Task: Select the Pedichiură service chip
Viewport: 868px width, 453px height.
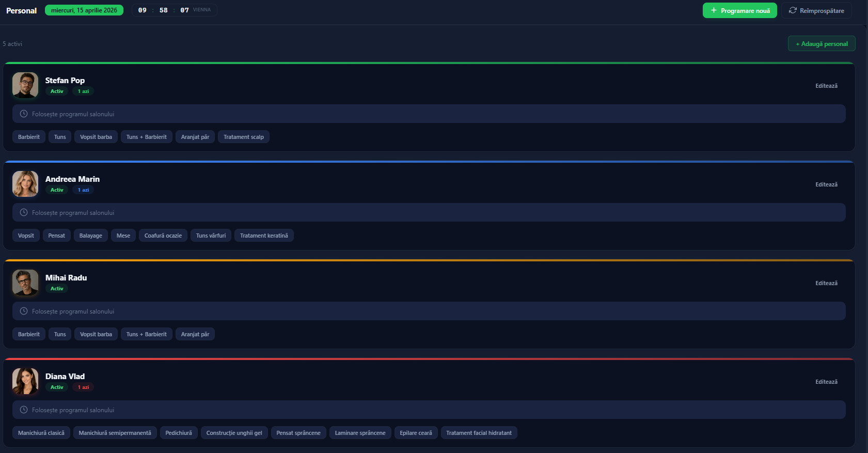Action: (x=179, y=433)
